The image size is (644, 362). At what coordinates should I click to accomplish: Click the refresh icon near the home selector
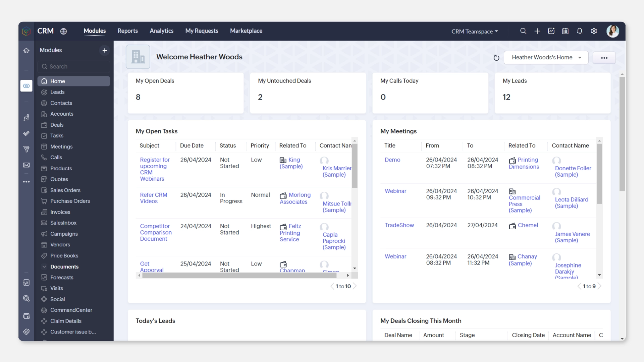coord(496,57)
